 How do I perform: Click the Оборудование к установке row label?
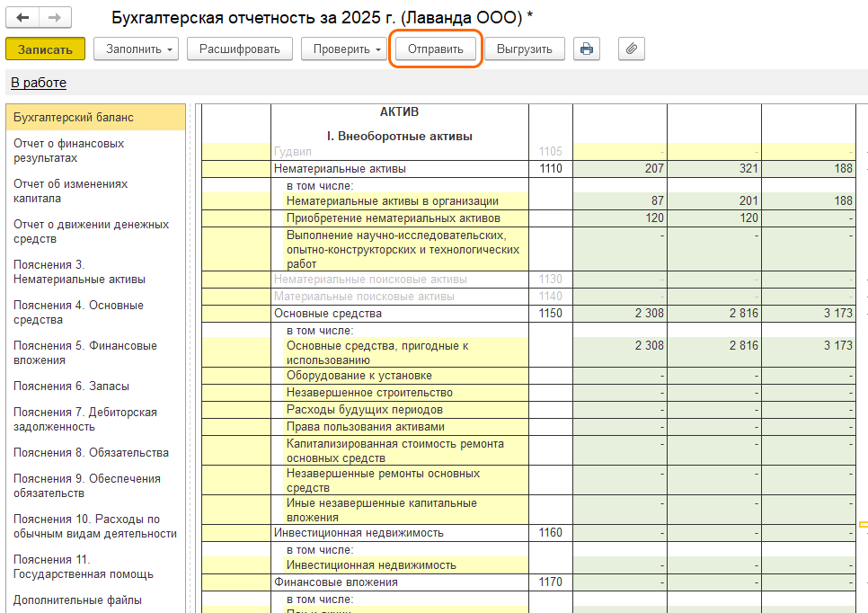(x=359, y=376)
